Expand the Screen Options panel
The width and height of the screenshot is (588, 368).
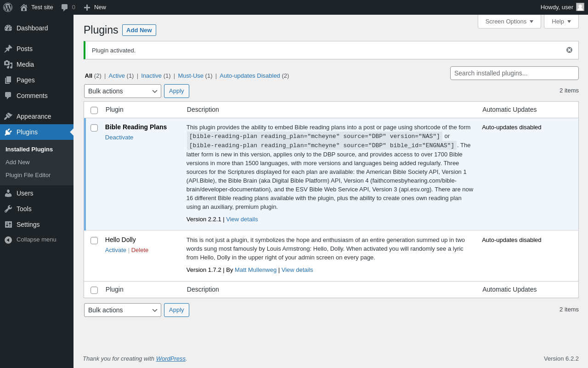coord(509,21)
